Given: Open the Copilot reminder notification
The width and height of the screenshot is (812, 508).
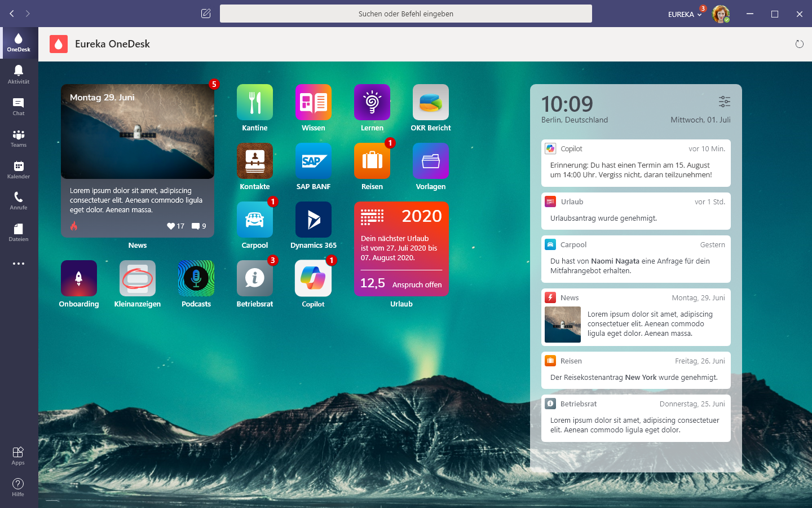Looking at the screenshot, I should pyautogui.click(x=636, y=163).
